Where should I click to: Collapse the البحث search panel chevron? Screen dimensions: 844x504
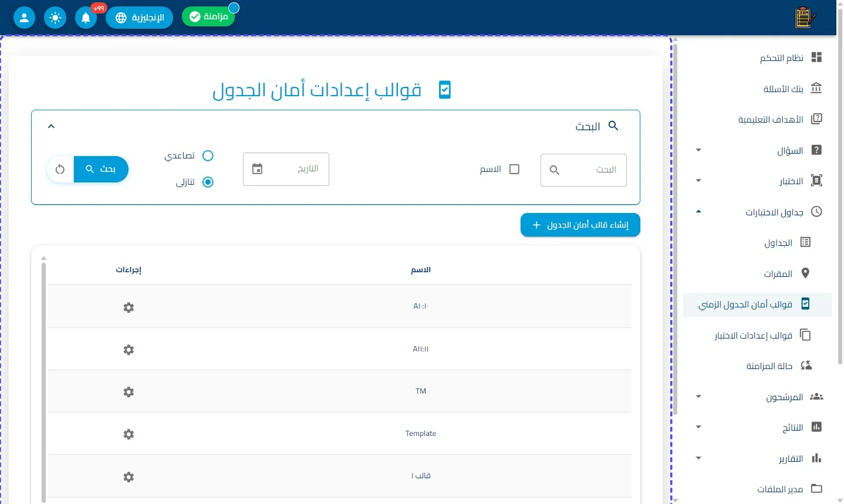[51, 126]
